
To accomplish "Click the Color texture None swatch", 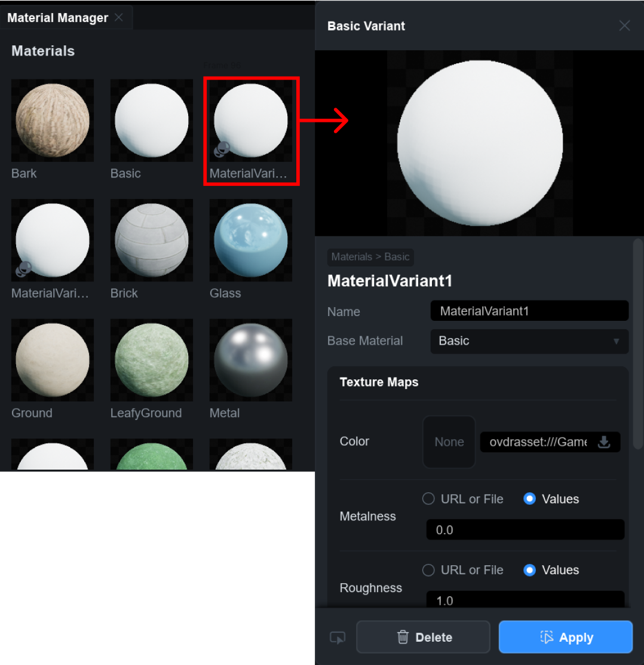I will click(x=449, y=442).
